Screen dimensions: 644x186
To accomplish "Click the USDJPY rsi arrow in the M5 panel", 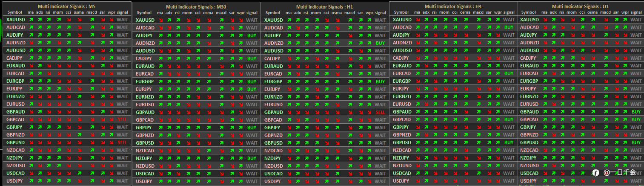I will (x=49, y=181).
